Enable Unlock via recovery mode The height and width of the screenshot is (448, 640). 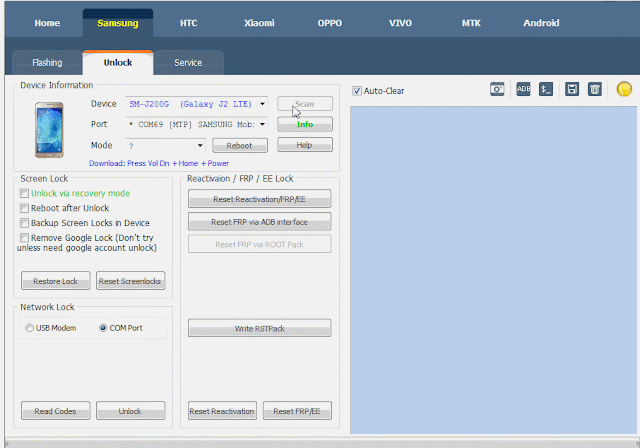[x=24, y=193]
